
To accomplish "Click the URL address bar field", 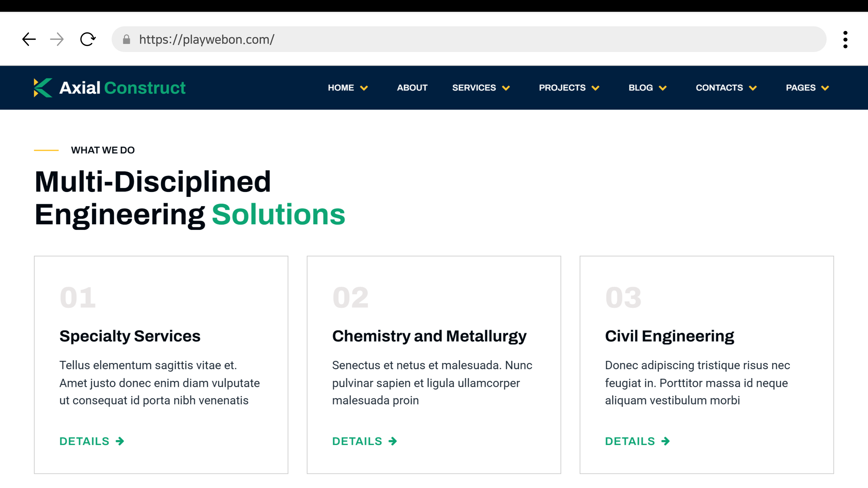I will [472, 39].
